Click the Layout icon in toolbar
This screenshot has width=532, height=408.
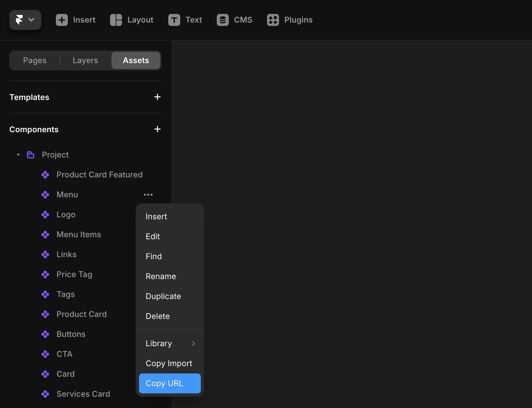tap(116, 20)
